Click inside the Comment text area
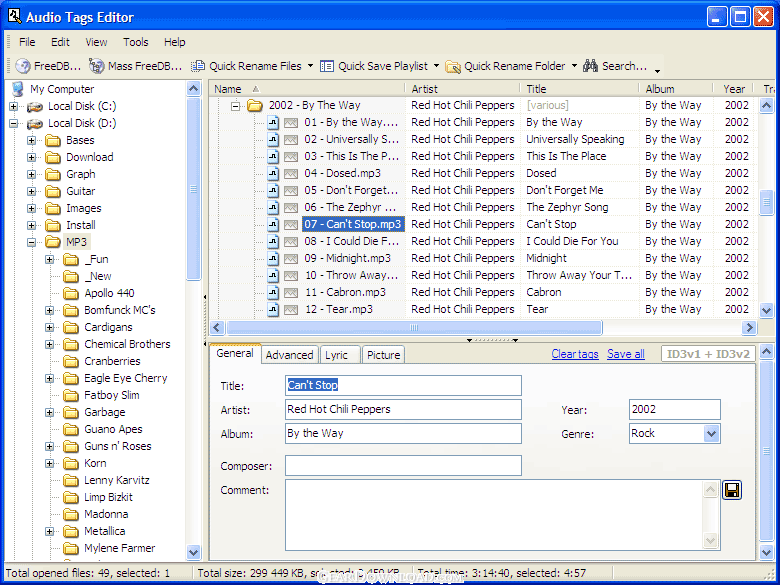This screenshot has height=585, width=780. point(495,515)
